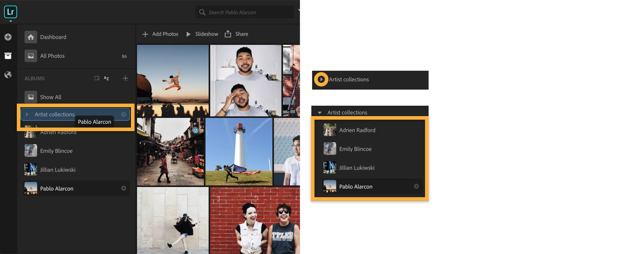Open the woman in hat dancing photo

(x=173, y=220)
